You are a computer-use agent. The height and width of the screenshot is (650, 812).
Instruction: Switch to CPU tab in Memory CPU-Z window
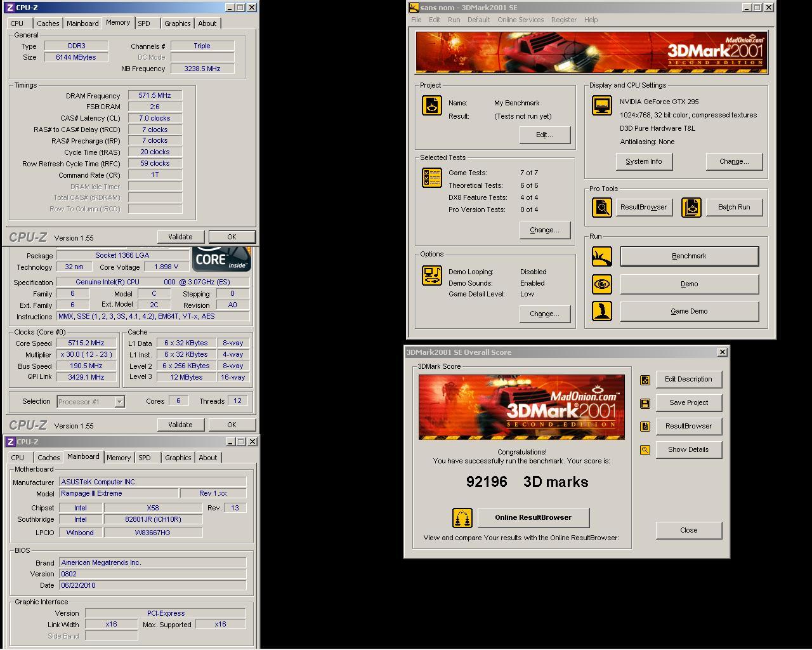(17, 23)
